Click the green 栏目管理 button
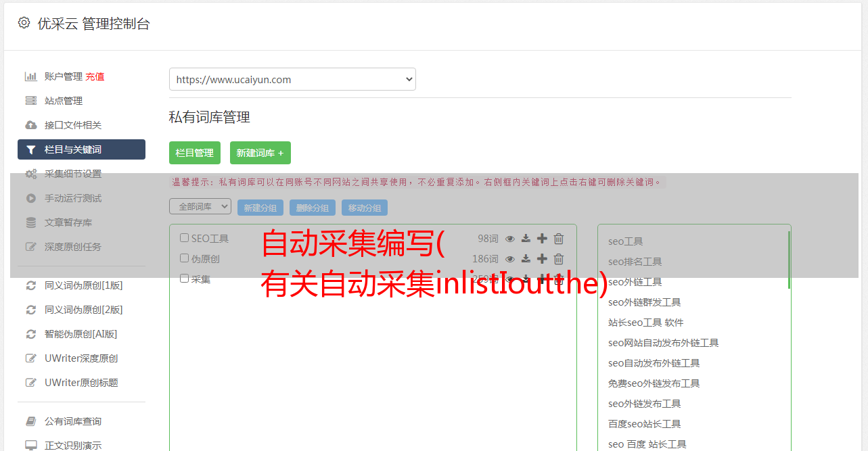This screenshot has height=451, width=868. [195, 153]
